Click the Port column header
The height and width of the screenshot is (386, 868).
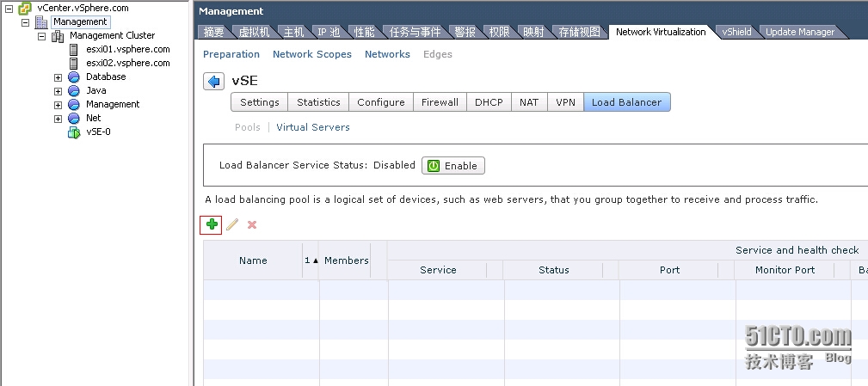[x=669, y=270]
